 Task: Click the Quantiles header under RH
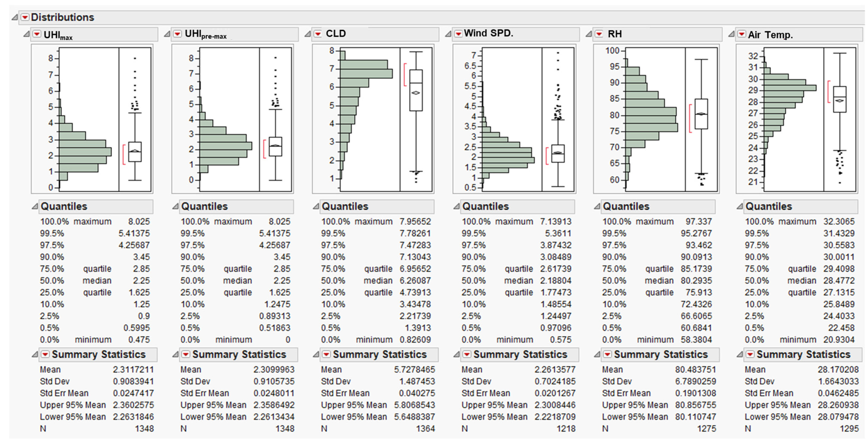[626, 206]
